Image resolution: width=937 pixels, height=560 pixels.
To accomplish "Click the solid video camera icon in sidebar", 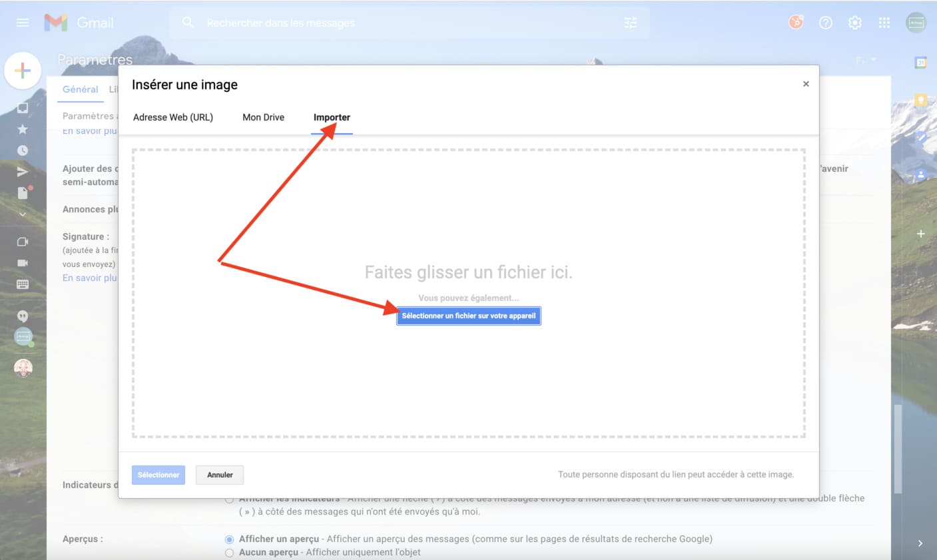I will click(23, 263).
